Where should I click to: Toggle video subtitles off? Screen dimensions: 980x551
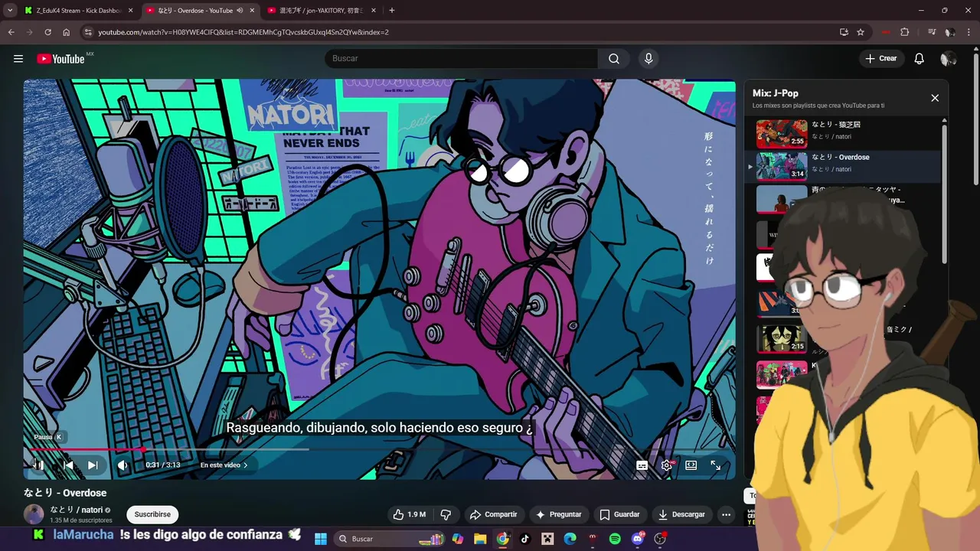(642, 465)
